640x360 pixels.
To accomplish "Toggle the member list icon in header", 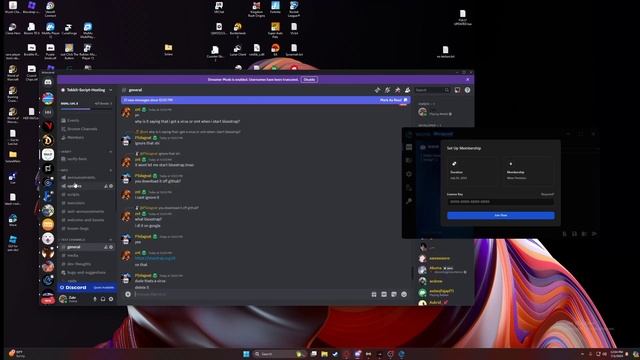I will click(407, 90).
